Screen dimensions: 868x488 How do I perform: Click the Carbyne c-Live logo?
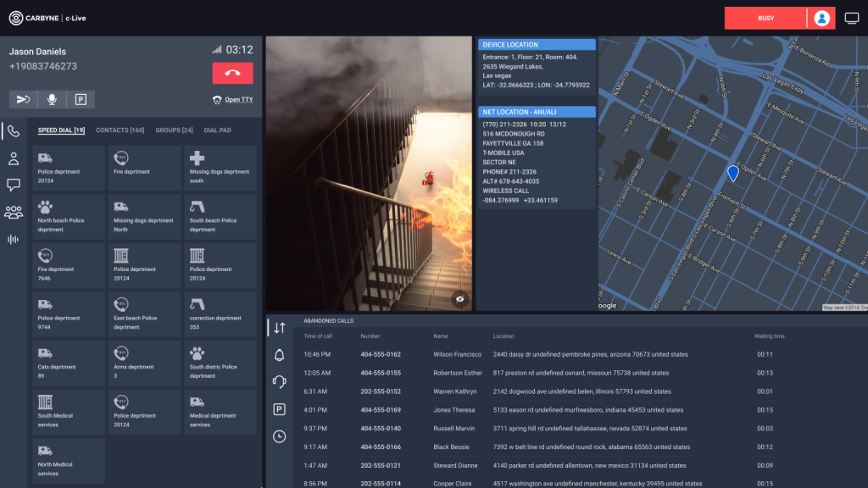[x=47, y=19]
